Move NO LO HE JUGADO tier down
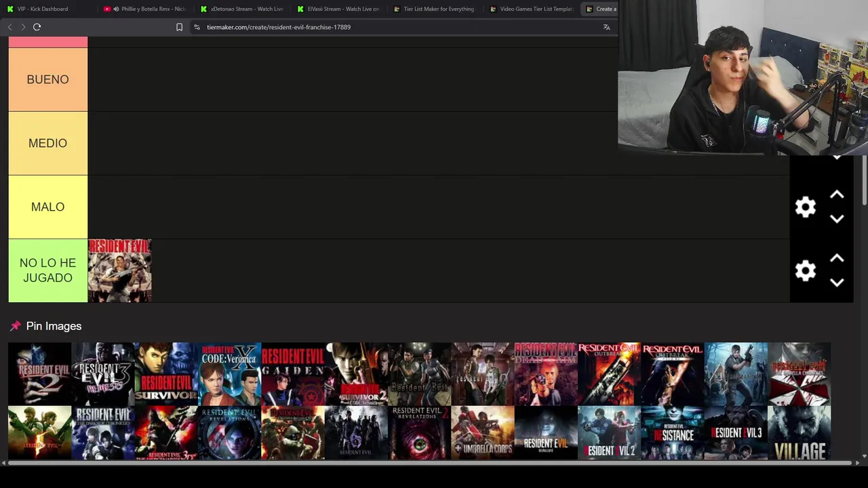This screenshot has width=868, height=488. point(837,283)
